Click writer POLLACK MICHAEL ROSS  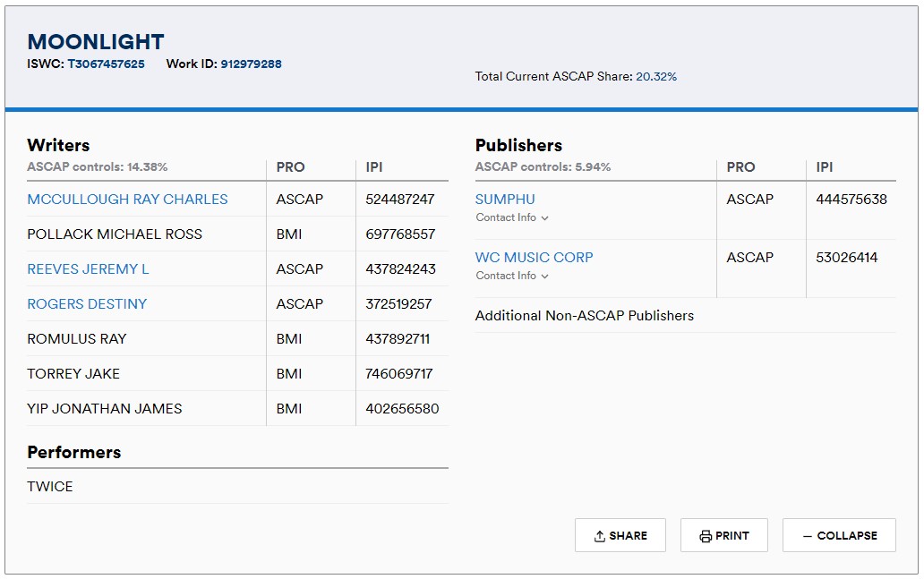pos(115,234)
